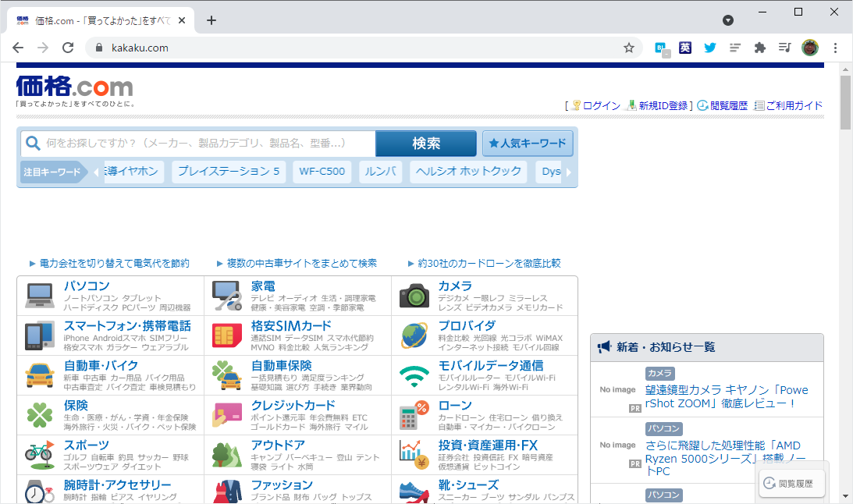Click the ログイン link

[601, 105]
